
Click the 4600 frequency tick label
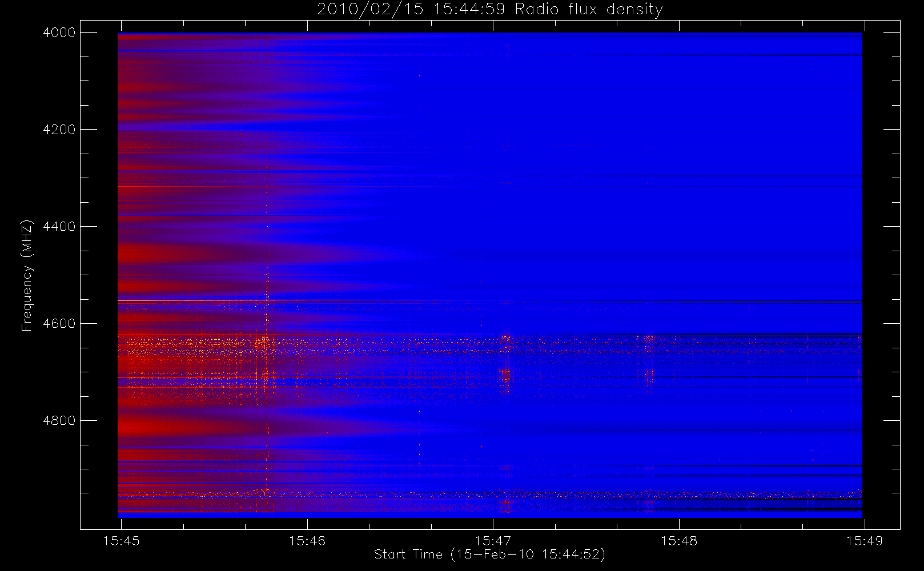tap(59, 324)
